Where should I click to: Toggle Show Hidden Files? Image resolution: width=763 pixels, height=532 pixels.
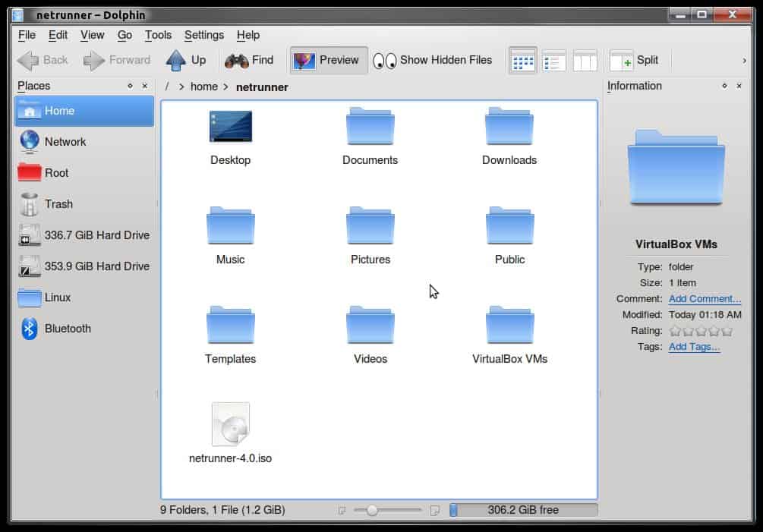(x=433, y=60)
